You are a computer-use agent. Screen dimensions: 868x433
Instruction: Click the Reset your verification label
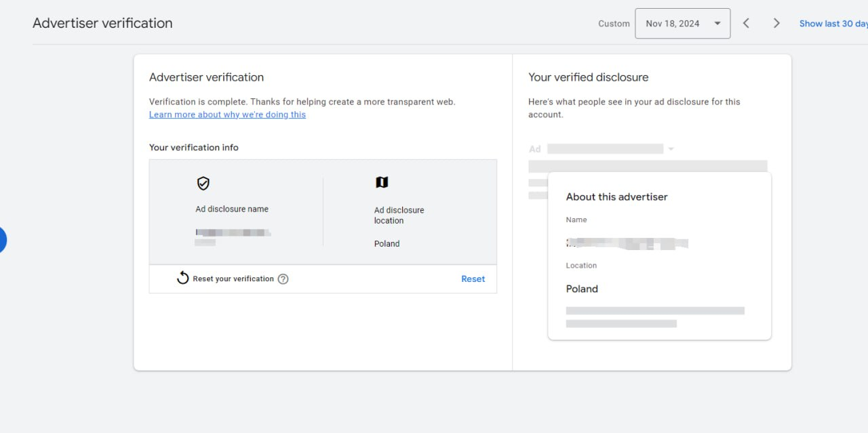233,279
